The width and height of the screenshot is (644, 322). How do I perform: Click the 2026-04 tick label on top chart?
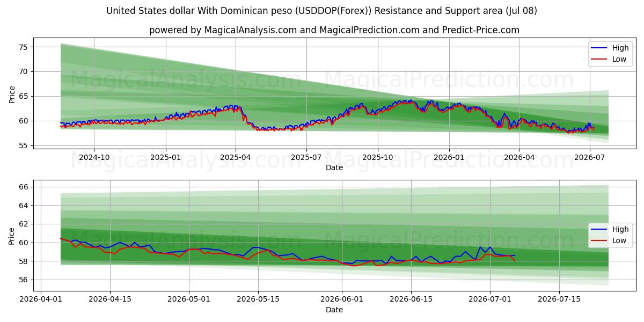coord(519,157)
